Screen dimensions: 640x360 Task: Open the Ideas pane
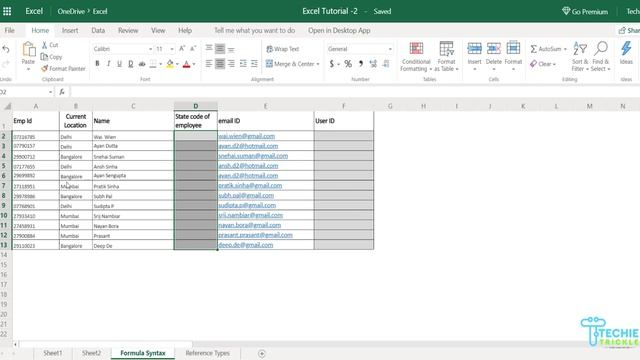[626, 53]
